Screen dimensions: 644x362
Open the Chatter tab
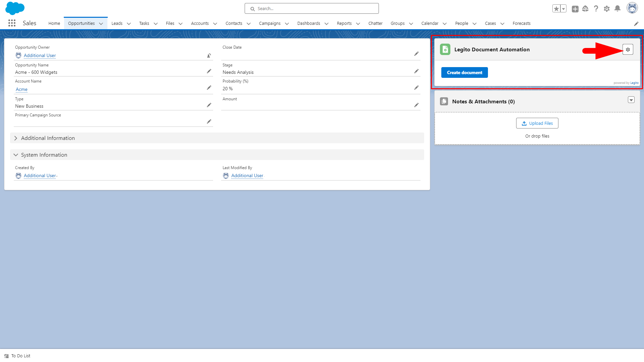pos(375,23)
